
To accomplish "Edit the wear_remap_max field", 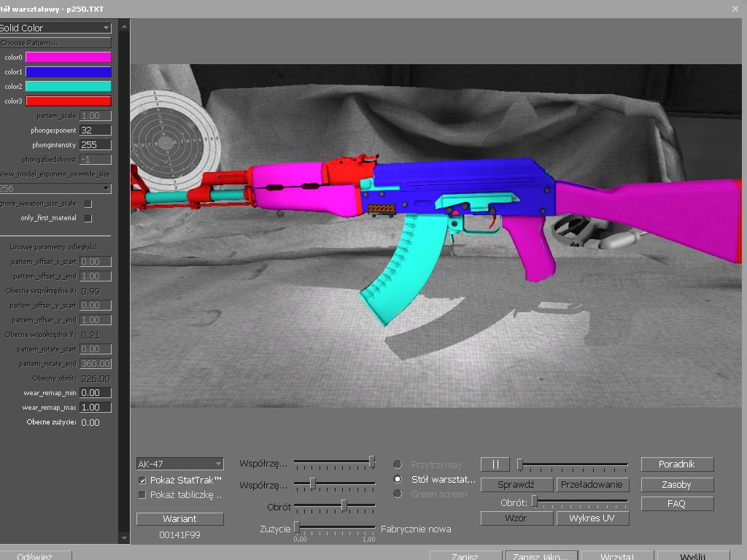I will tap(96, 408).
